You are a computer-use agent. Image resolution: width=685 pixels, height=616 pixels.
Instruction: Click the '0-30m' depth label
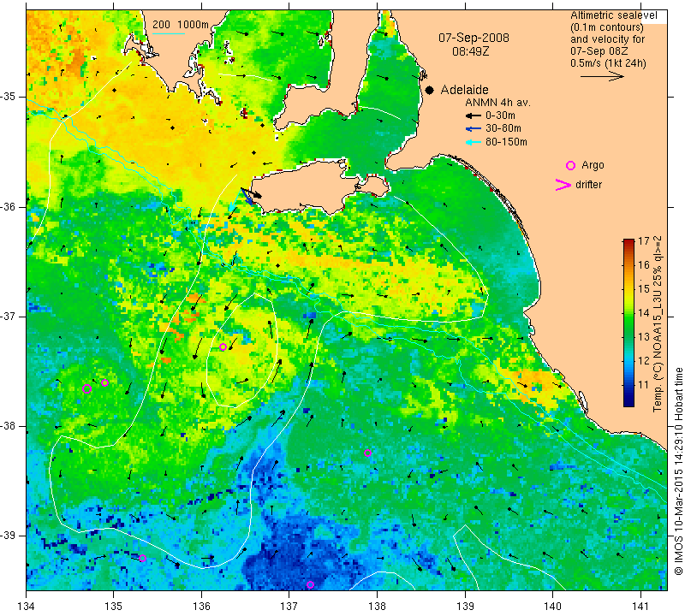tap(500, 115)
